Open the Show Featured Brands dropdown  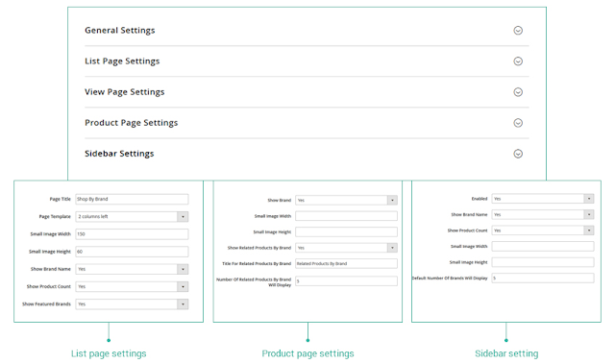pos(132,304)
